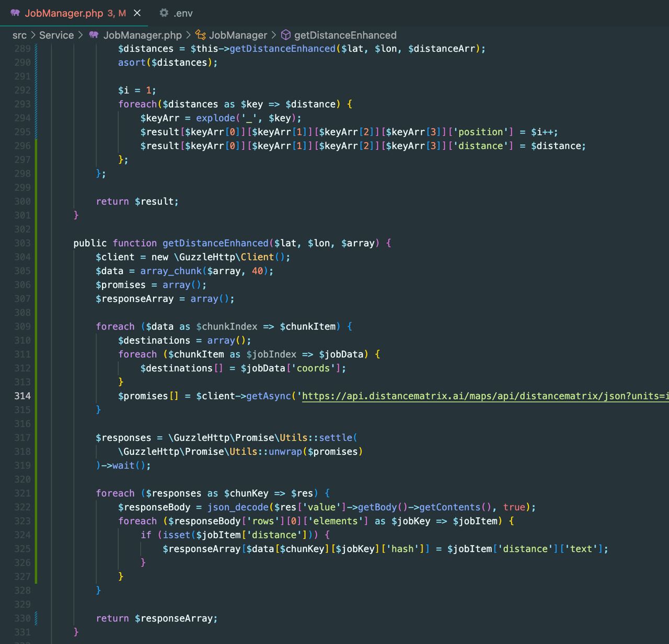Click the true literal in json_decode
Screen dimensions: 669x644
pyautogui.click(x=514, y=507)
